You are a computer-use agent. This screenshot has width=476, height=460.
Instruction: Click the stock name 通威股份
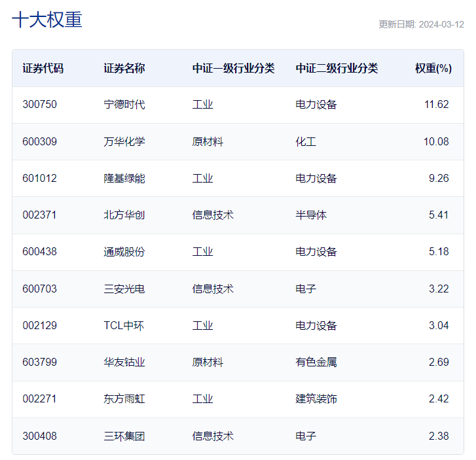(x=124, y=251)
